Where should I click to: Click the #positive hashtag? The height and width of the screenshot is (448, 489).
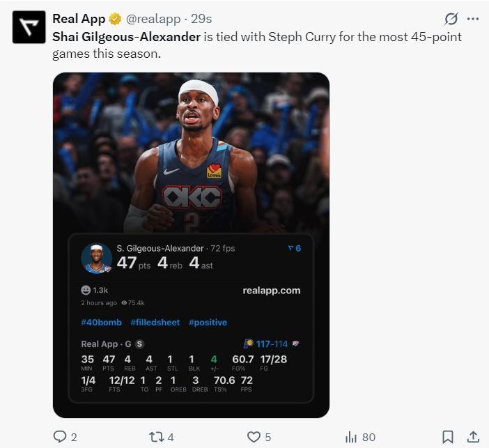tap(208, 323)
